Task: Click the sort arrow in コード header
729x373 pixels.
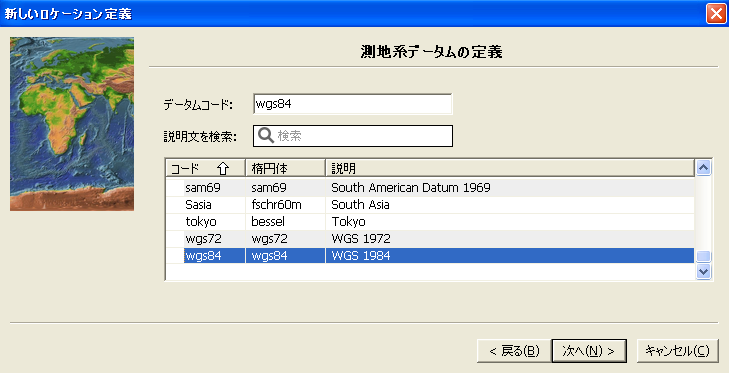Action: (x=223, y=168)
